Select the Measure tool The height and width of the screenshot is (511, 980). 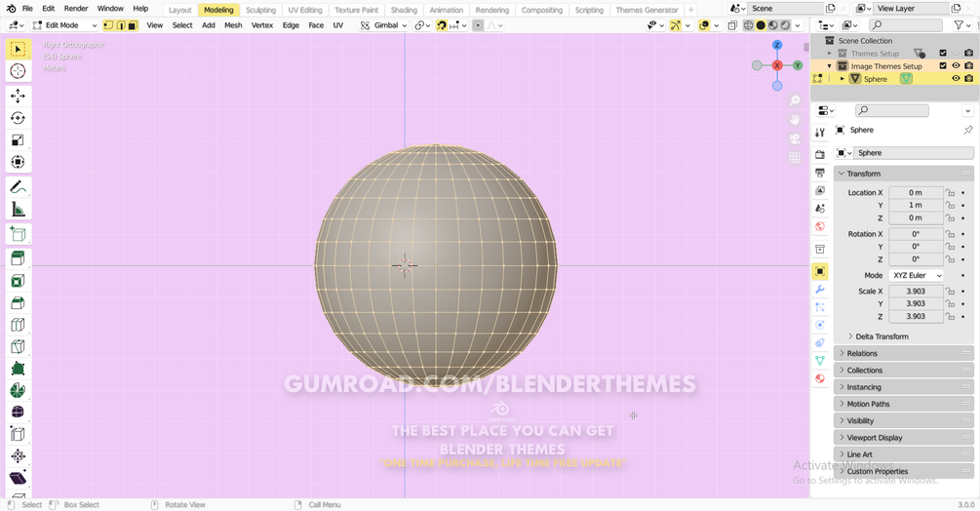click(19, 210)
